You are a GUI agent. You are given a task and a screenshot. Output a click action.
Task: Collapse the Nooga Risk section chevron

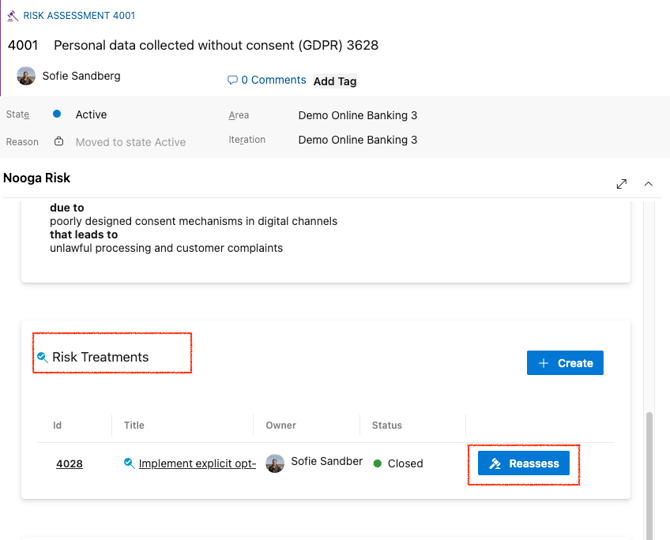pyautogui.click(x=648, y=184)
